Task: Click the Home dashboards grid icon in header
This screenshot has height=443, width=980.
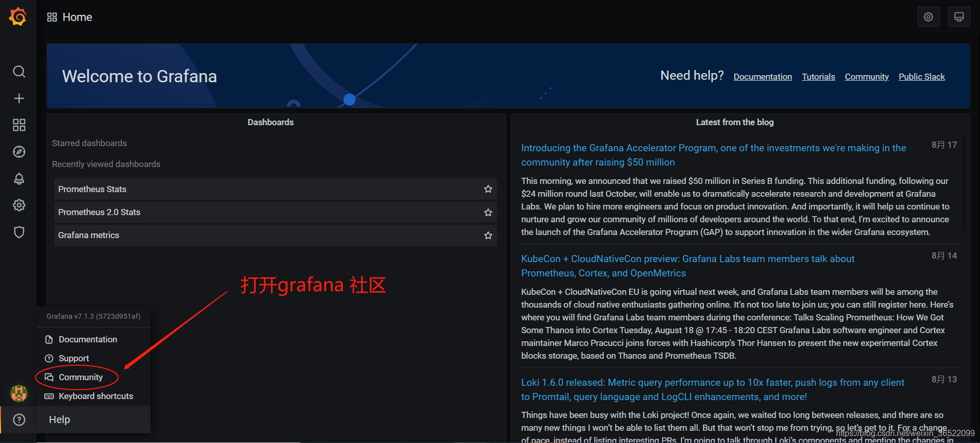Action: 52,17
